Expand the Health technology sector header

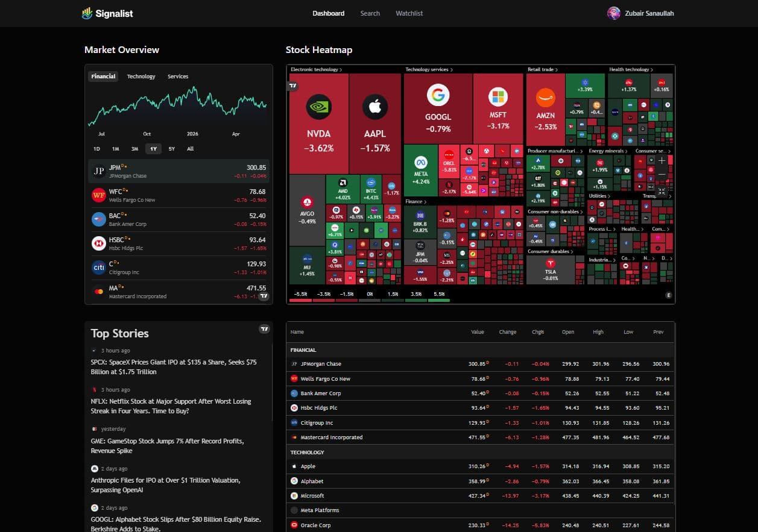[631, 69]
